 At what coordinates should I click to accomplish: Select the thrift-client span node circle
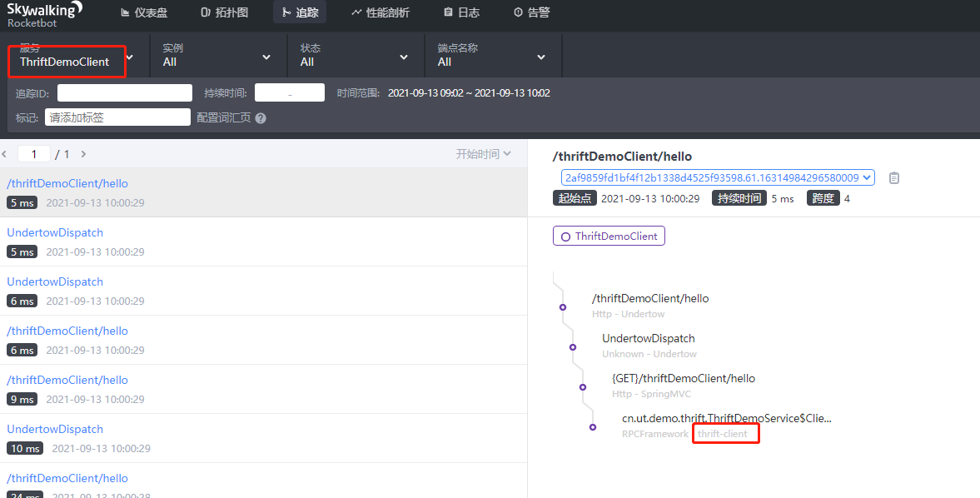point(593,427)
